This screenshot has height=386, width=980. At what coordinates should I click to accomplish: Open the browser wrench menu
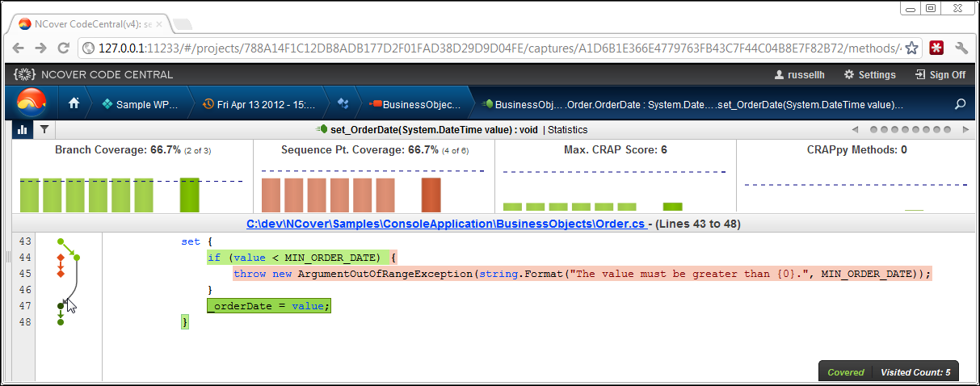click(961, 48)
